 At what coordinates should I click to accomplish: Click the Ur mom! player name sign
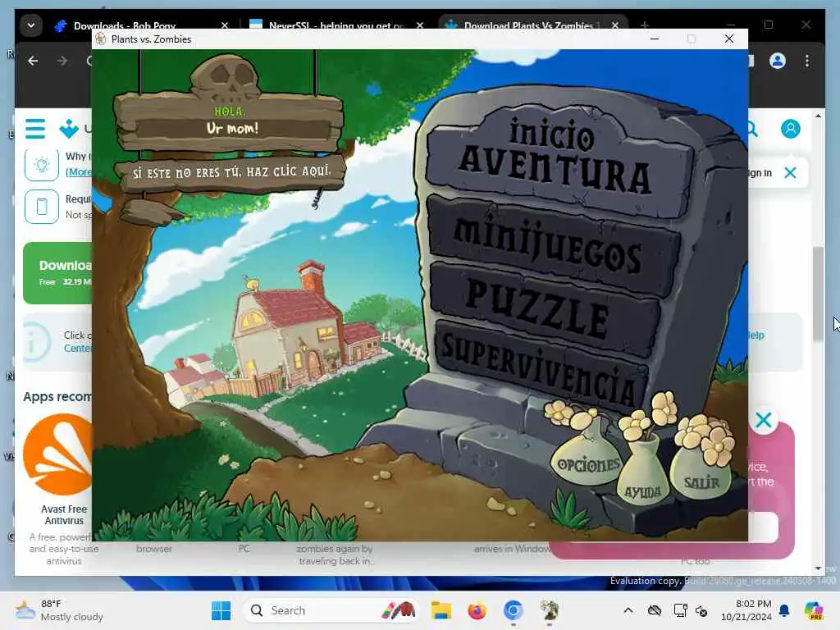pos(231,129)
